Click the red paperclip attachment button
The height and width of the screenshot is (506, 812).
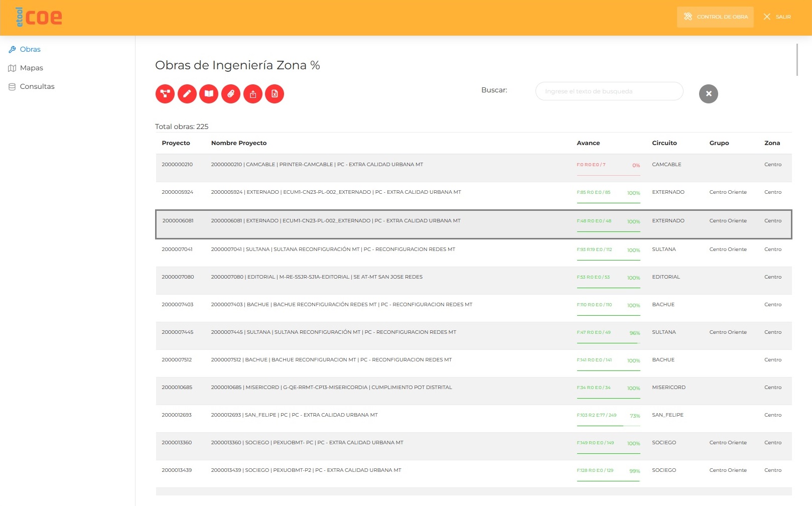coord(231,94)
